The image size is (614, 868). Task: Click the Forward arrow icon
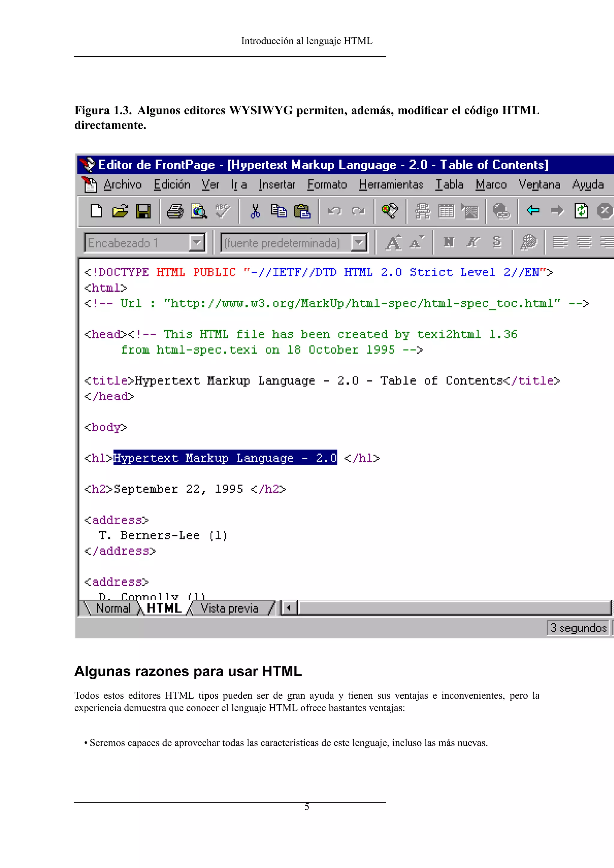pos(557,210)
